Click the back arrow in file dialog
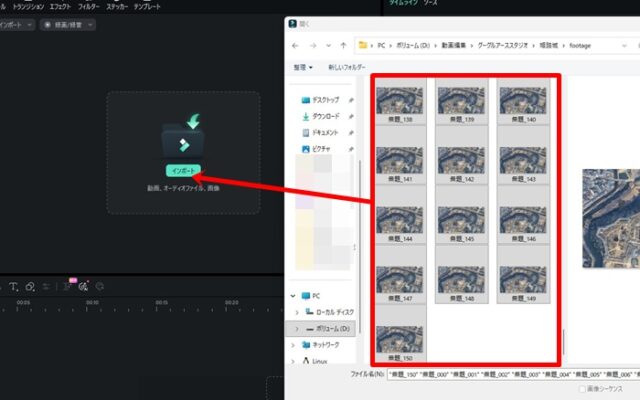This screenshot has height=400, width=640. pyautogui.click(x=296, y=45)
